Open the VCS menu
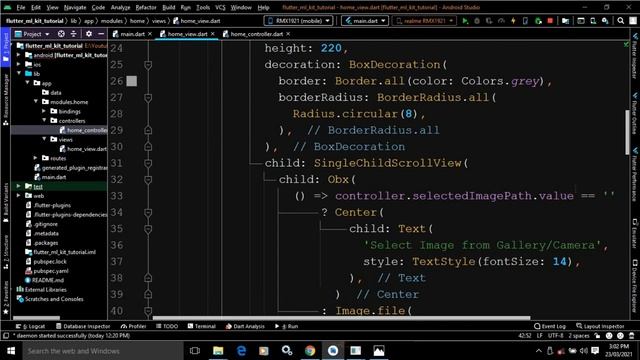Image resolution: width=640 pixels, height=360 pixels. coord(220,7)
